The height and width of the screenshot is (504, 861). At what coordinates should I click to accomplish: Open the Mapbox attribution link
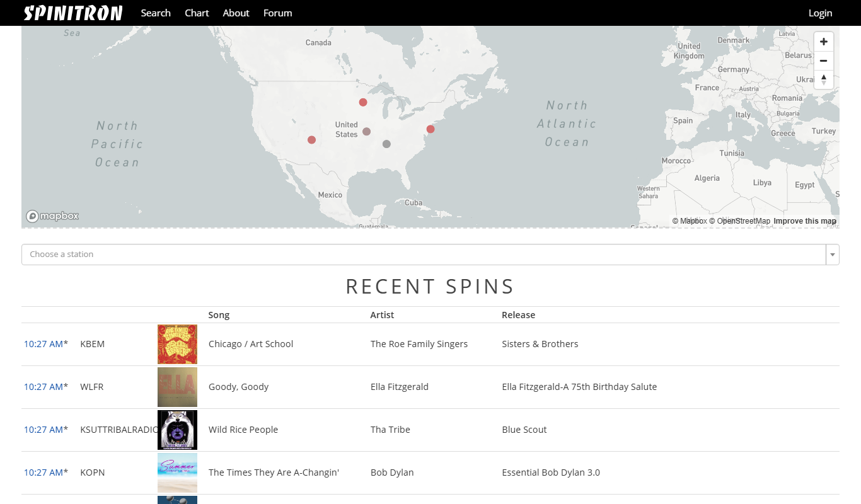click(690, 221)
